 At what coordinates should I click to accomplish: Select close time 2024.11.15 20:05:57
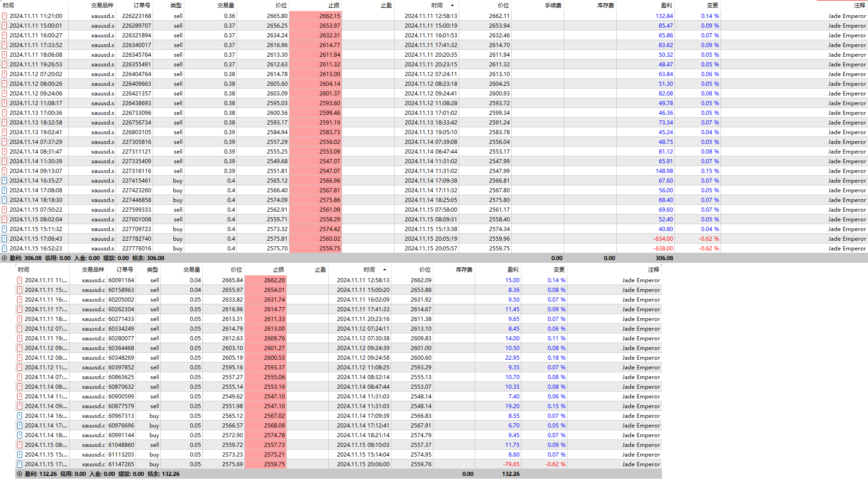pos(431,248)
